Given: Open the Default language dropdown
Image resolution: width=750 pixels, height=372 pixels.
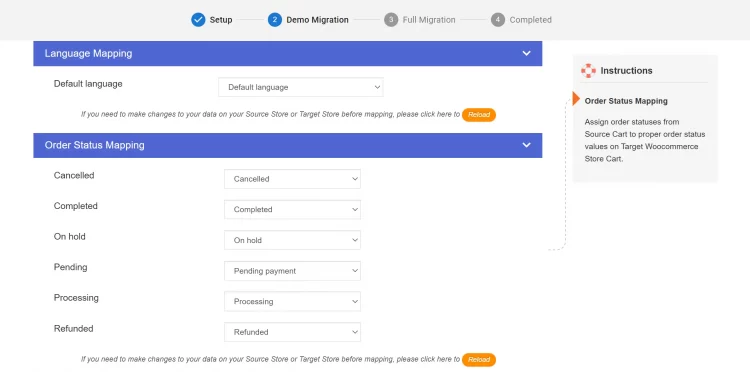Looking at the screenshot, I should 300,87.
